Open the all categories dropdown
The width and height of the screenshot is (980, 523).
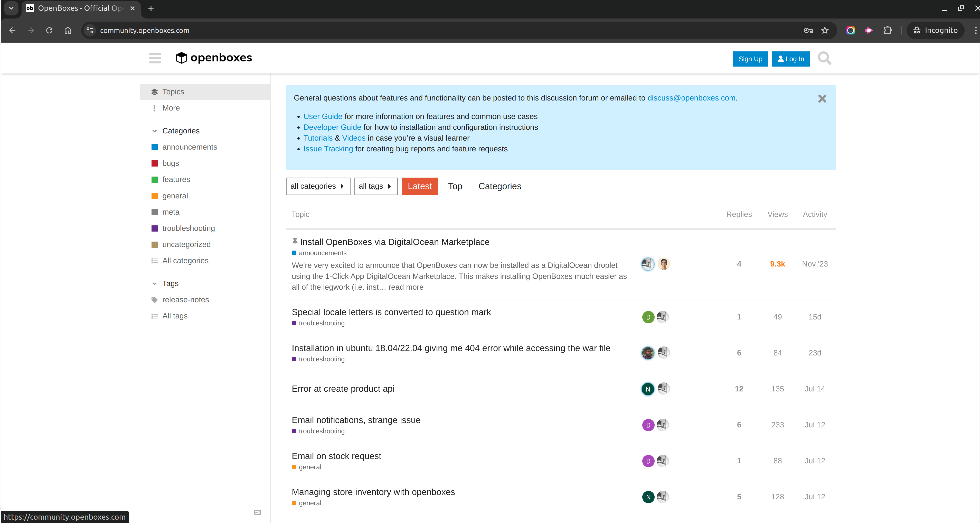click(x=318, y=186)
